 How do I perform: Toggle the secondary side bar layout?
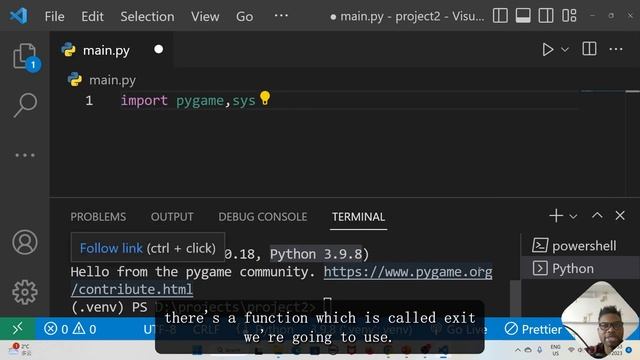pyautogui.click(x=546, y=16)
